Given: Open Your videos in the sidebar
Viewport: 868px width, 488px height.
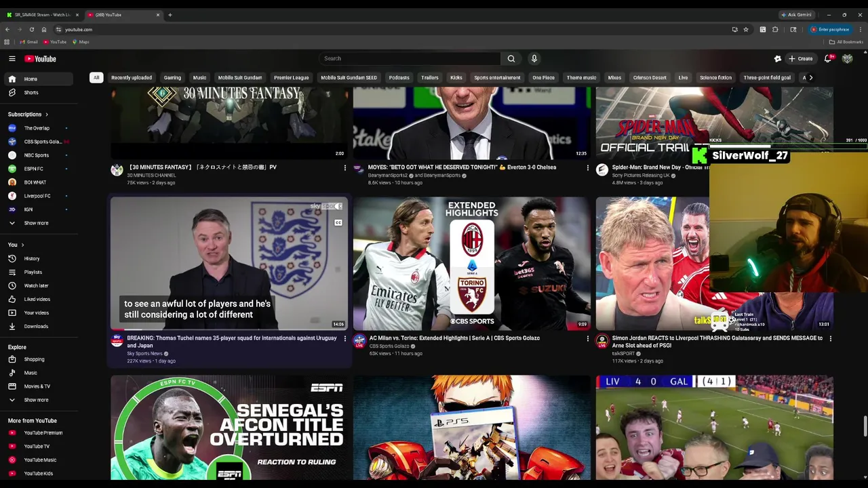Looking at the screenshot, I should pyautogui.click(x=39, y=312).
